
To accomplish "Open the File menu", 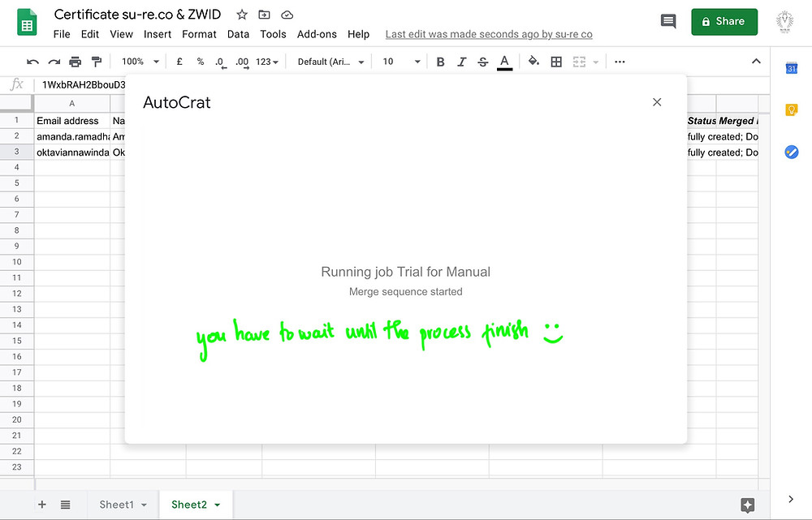I will [62, 34].
